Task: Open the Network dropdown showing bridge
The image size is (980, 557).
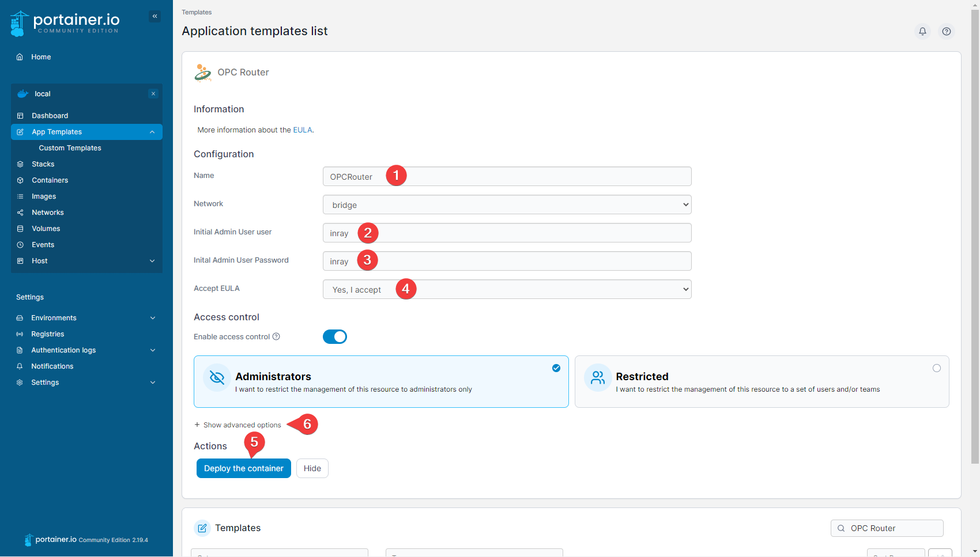Action: click(507, 204)
